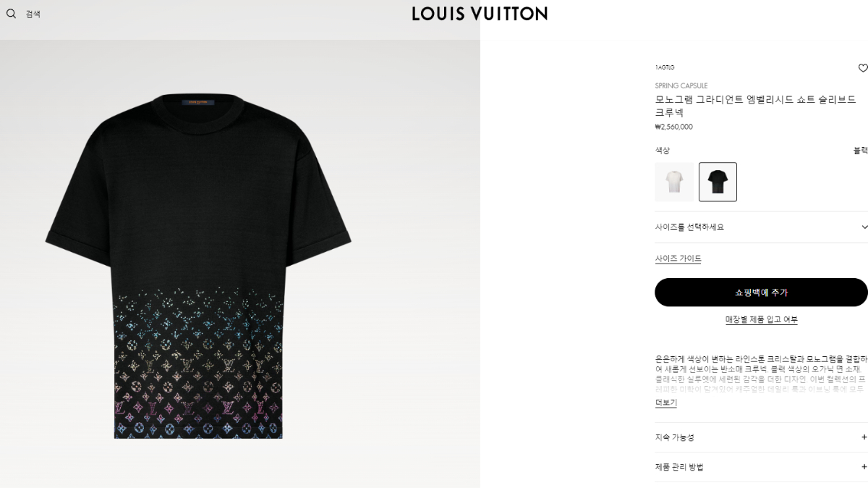This screenshot has width=868, height=488.
Task: Select the black t-shirt color swatch
Action: click(x=718, y=182)
